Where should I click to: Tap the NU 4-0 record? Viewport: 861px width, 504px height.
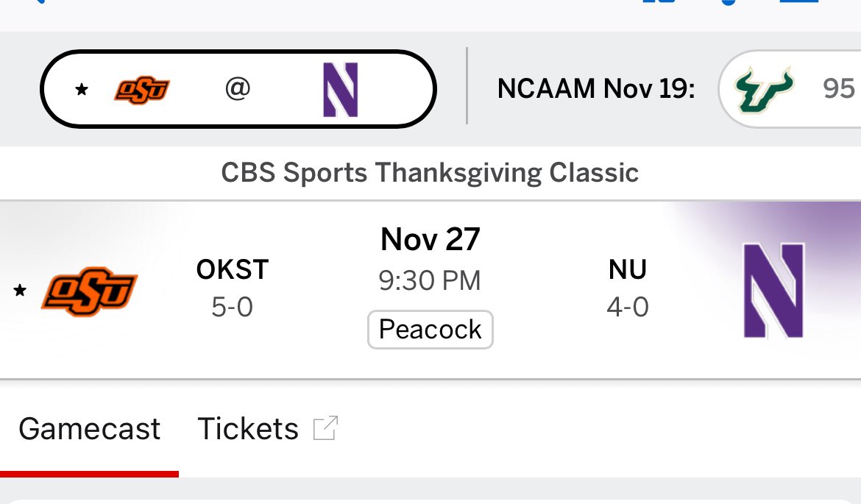tap(627, 307)
